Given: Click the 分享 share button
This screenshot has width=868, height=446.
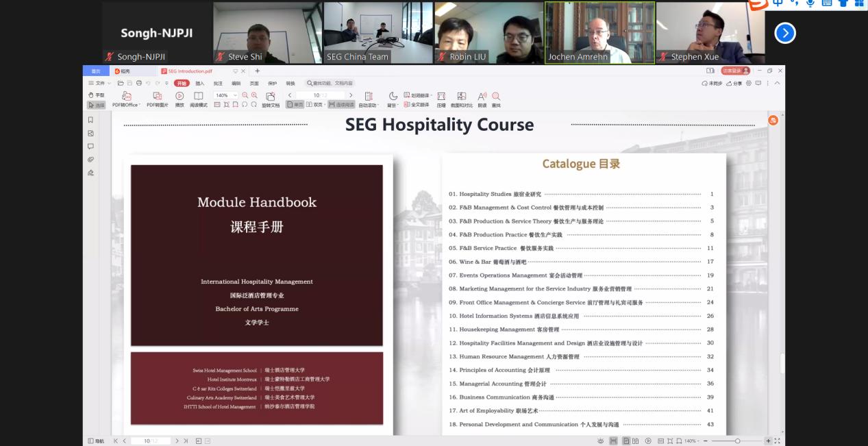Looking at the screenshot, I should click(x=735, y=83).
